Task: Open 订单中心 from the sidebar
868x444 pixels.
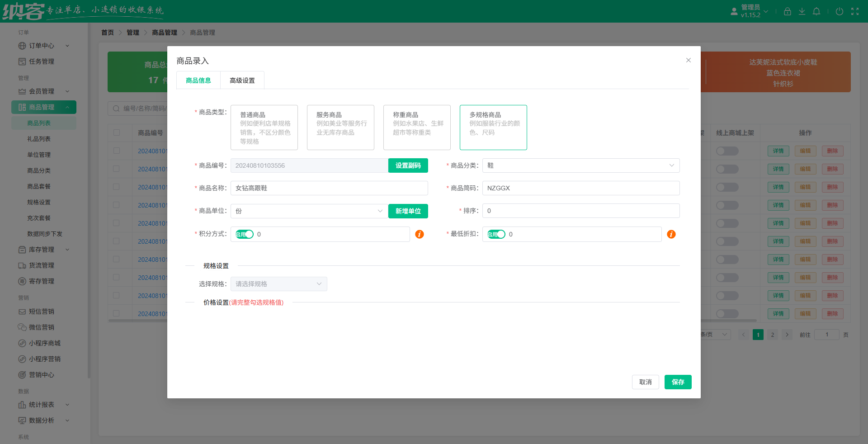Action: 41,45
